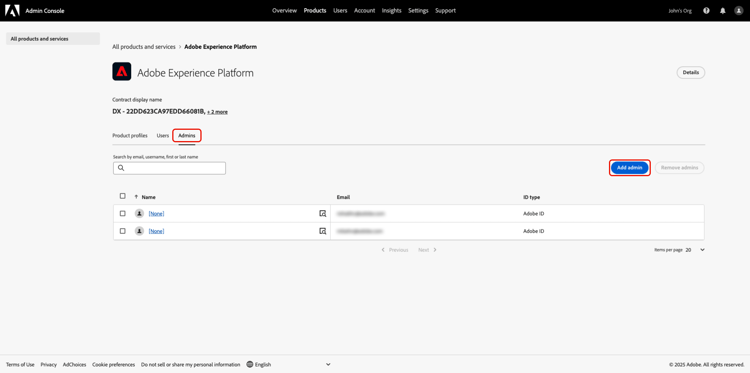Open details icon for first admin row
Image resolution: width=750 pixels, height=373 pixels.
click(x=322, y=214)
